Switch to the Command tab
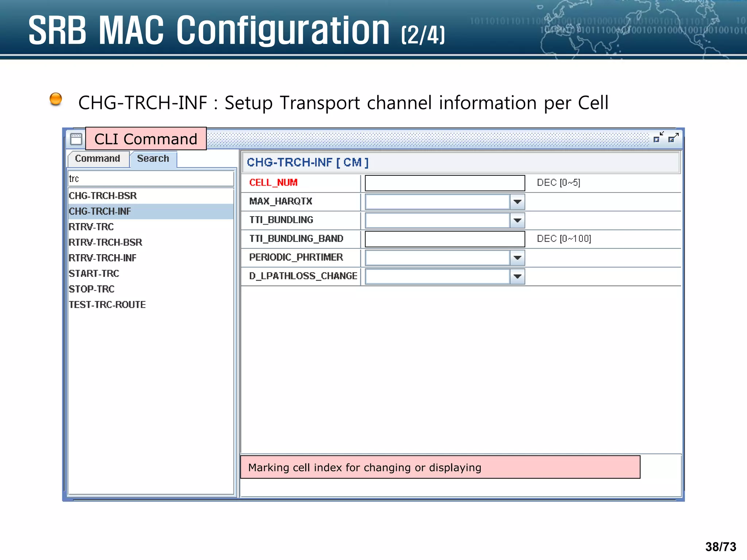The height and width of the screenshot is (560, 747). [97, 159]
